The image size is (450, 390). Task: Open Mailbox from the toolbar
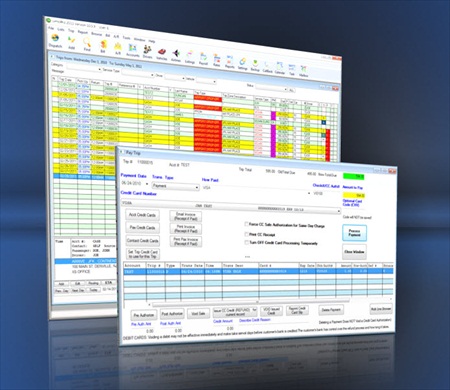coord(303,71)
